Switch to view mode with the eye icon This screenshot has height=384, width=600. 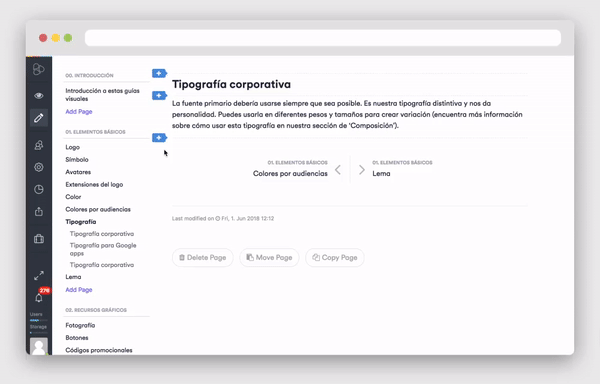(39, 96)
